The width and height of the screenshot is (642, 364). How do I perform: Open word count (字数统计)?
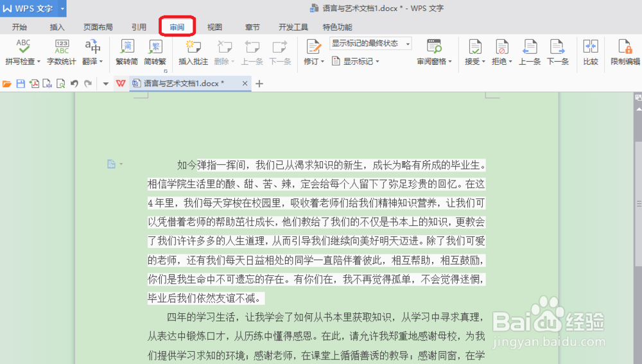click(x=62, y=51)
